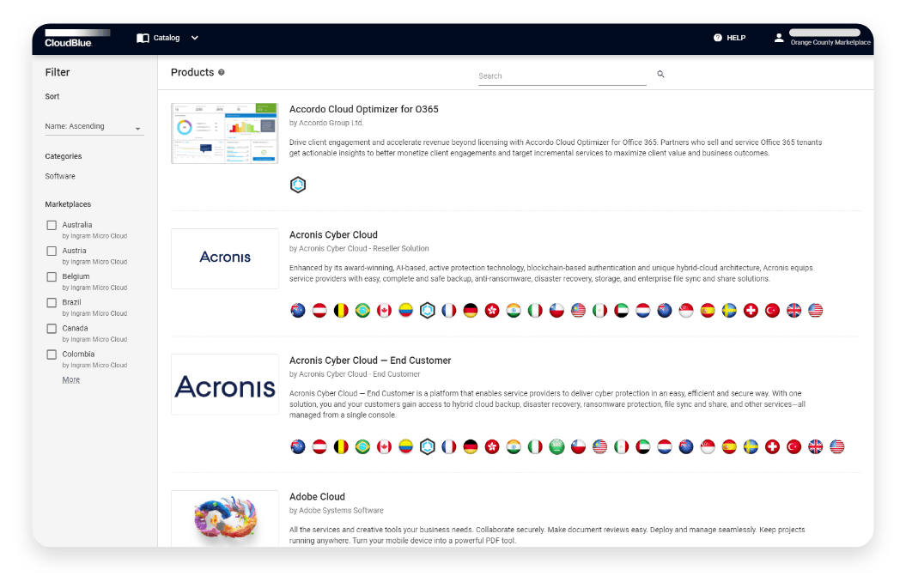Select the Brazil marketplace checkbox
Screen dimensions: 906x588
pos(52,303)
